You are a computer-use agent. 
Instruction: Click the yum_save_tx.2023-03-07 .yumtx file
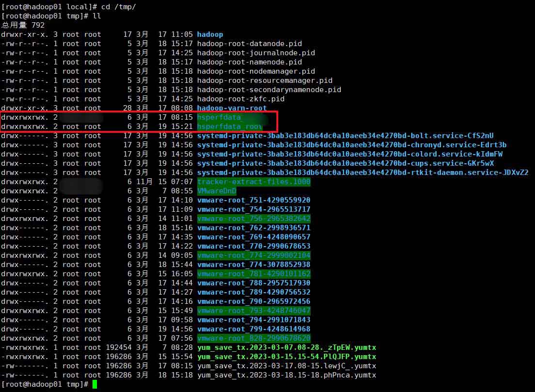[x=286, y=347]
